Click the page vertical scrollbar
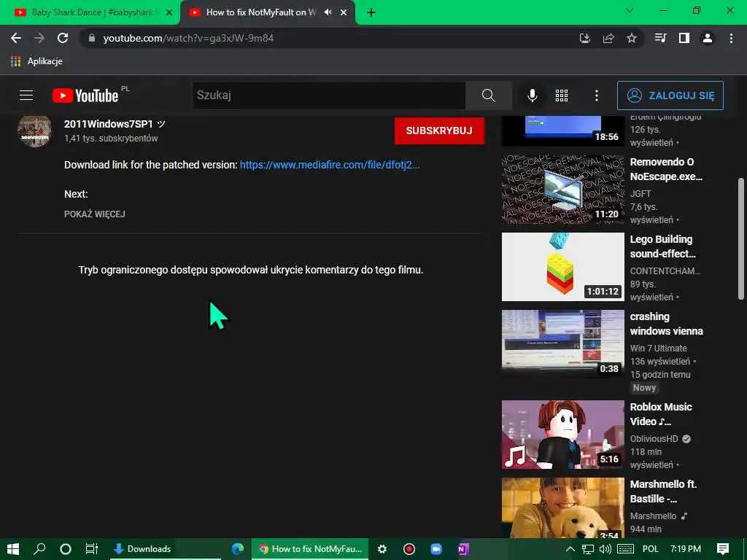747x560 pixels. [741, 238]
